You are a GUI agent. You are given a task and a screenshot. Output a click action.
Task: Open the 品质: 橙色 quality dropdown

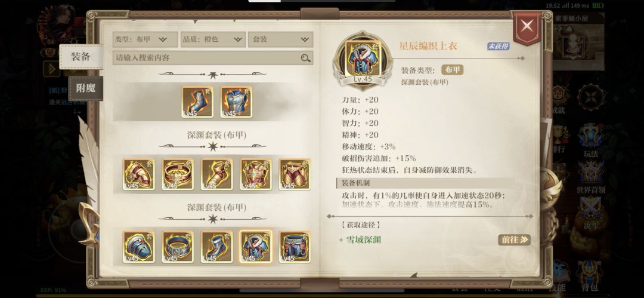[x=213, y=39]
